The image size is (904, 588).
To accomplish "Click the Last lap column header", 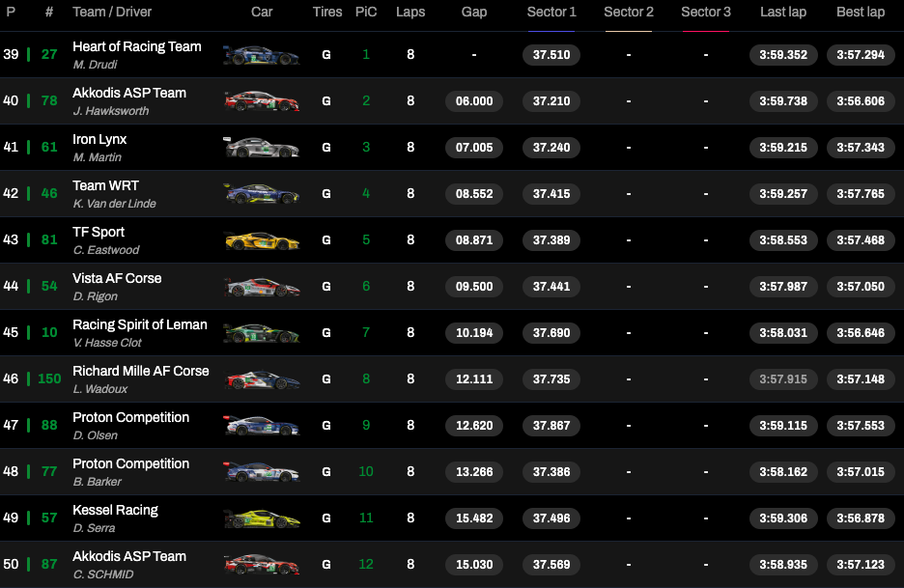I will coord(783,13).
